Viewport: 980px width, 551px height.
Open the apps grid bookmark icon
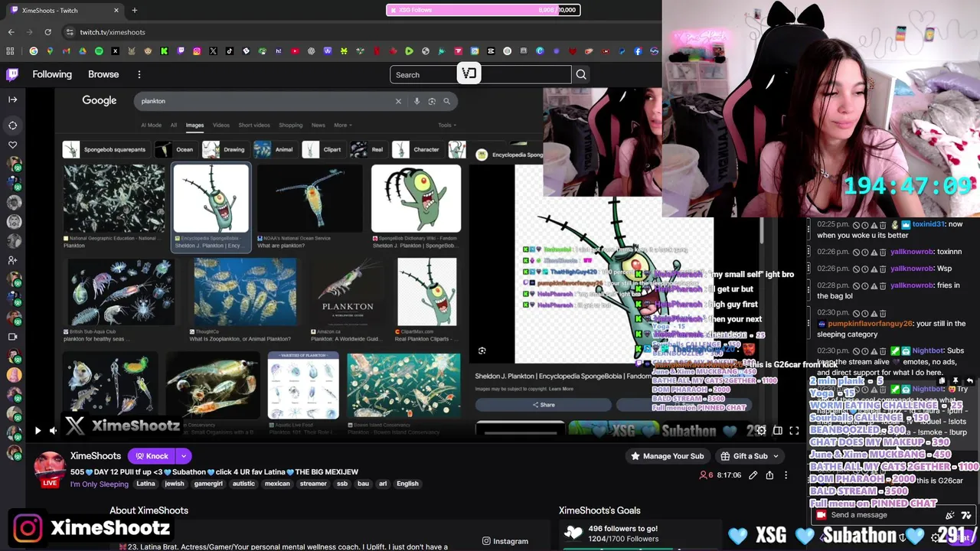pos(10,51)
